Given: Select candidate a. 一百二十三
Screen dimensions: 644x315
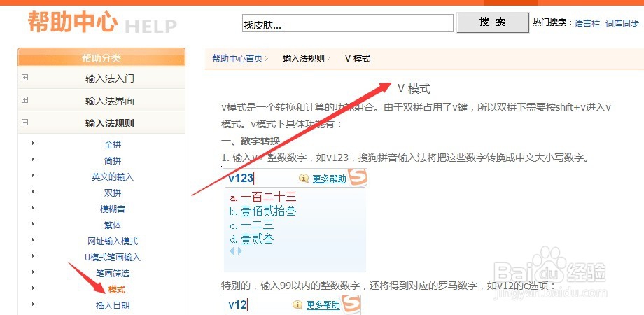Looking at the screenshot, I should (x=263, y=197).
